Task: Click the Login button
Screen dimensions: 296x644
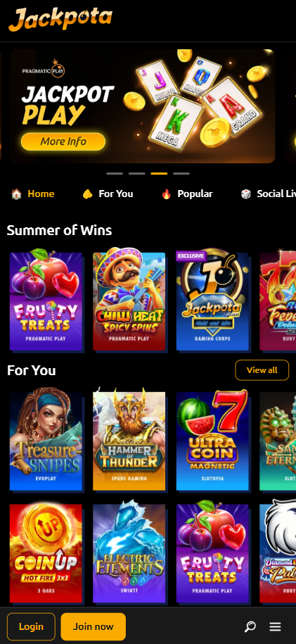Action: 31,626
